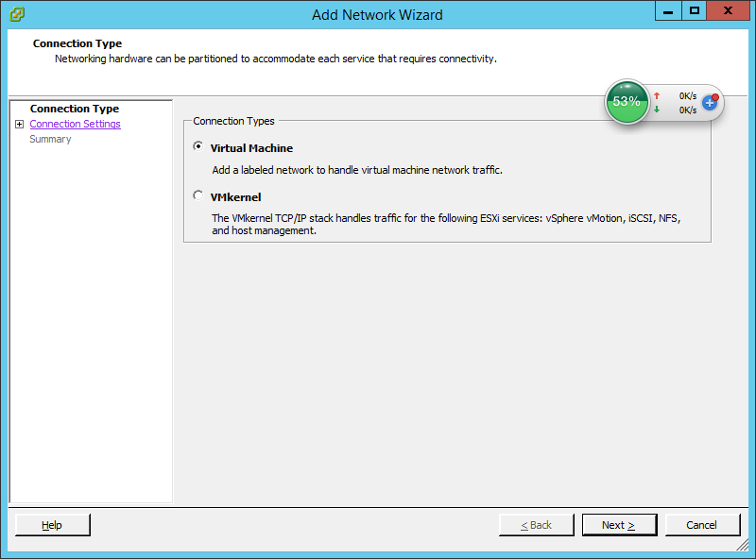Click the 'Connection Type' page heading
This screenshot has height=559, width=756.
[77, 43]
